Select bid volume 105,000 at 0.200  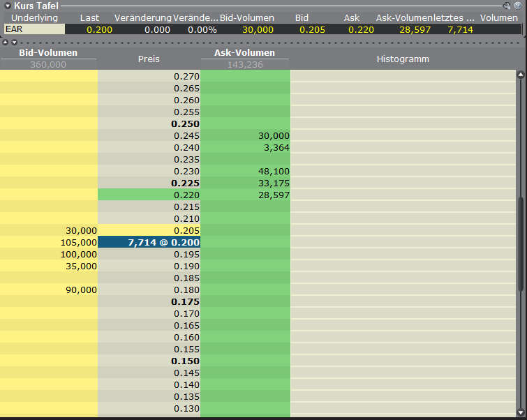(48, 242)
